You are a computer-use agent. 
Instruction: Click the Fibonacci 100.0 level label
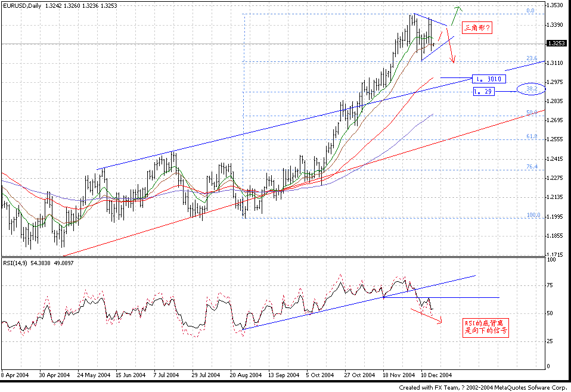(x=533, y=215)
